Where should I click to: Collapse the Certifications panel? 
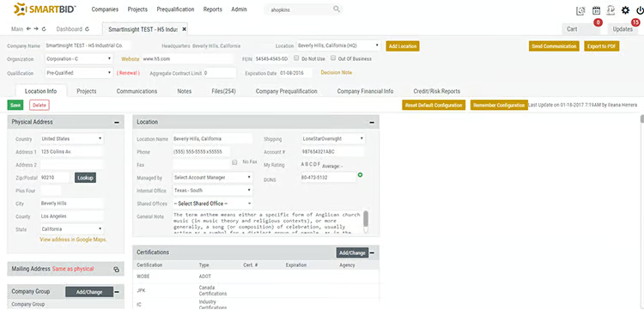coord(372,253)
